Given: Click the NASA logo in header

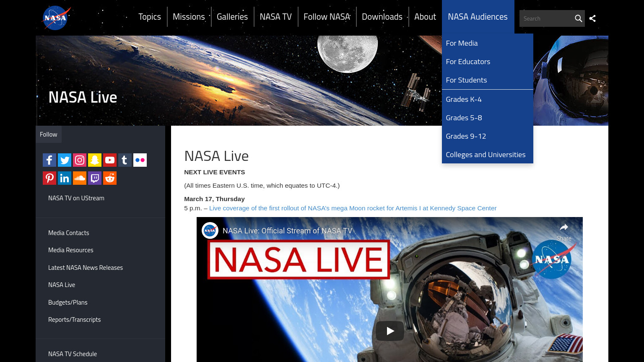Looking at the screenshot, I should tap(56, 18).
